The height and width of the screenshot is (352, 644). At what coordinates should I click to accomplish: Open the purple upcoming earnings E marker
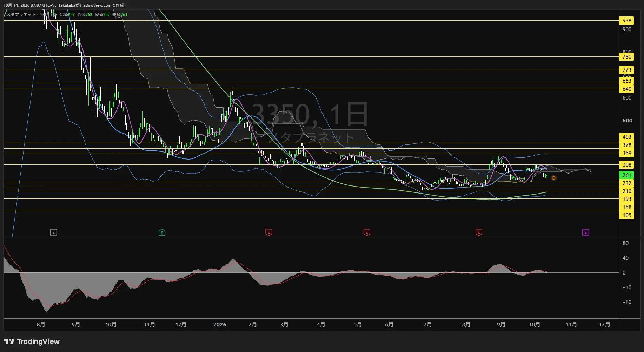pyautogui.click(x=585, y=232)
